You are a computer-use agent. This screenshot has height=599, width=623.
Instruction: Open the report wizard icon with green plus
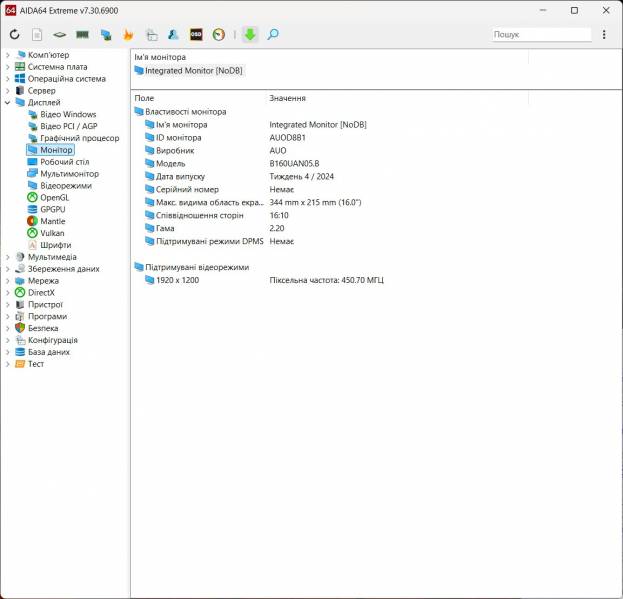pos(151,35)
